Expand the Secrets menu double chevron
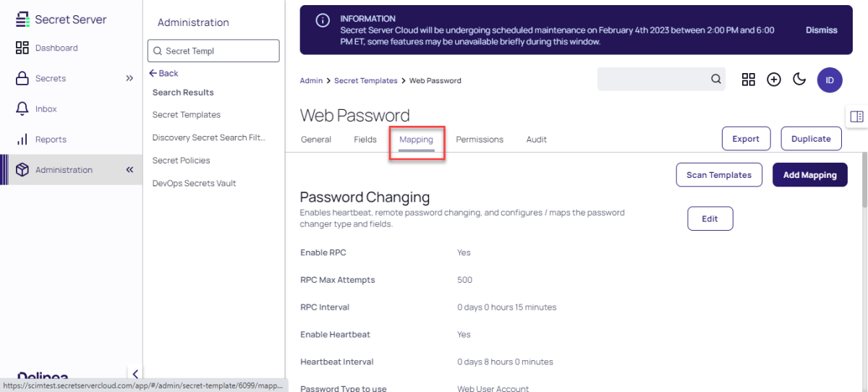 coord(129,78)
